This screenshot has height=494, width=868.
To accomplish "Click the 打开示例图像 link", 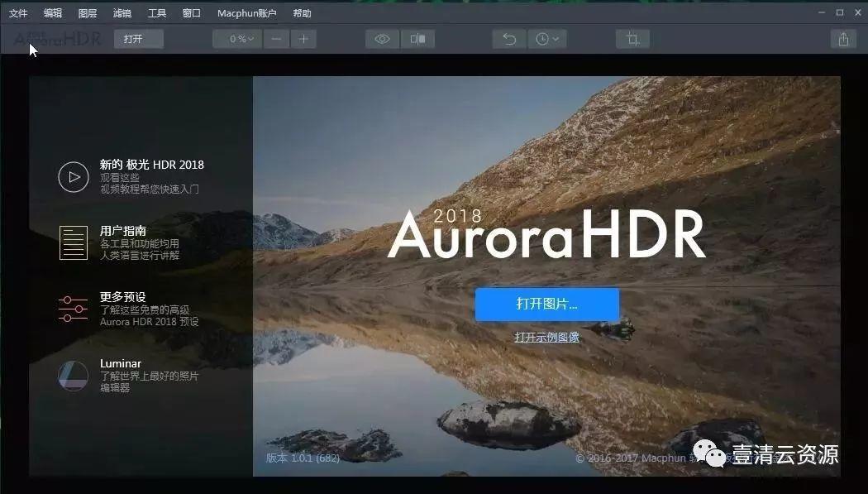I will (x=547, y=337).
